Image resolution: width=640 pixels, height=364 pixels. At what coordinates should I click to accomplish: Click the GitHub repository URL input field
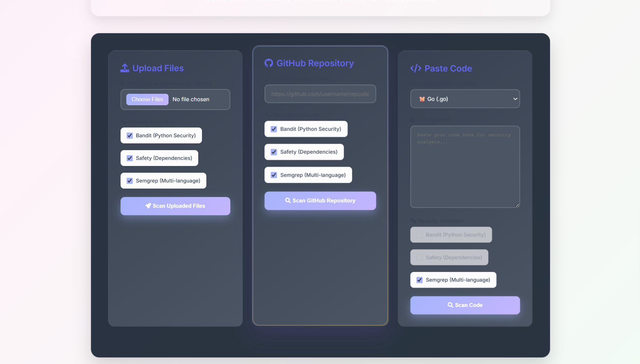(x=320, y=94)
